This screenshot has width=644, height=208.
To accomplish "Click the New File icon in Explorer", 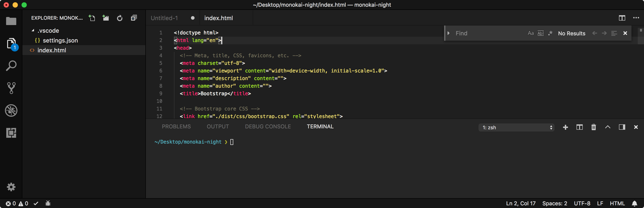I will 92,18.
